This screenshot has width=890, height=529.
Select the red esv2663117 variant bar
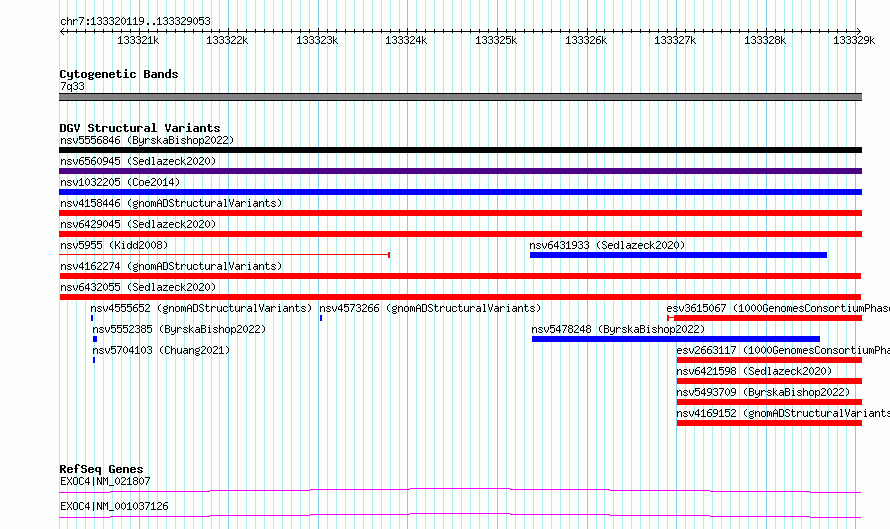pos(769,360)
